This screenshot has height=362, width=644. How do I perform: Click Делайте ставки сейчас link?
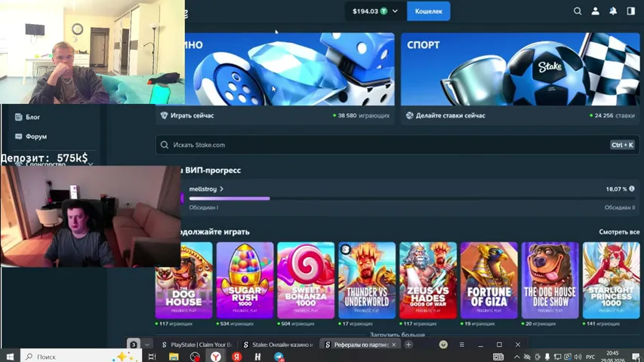(445, 115)
